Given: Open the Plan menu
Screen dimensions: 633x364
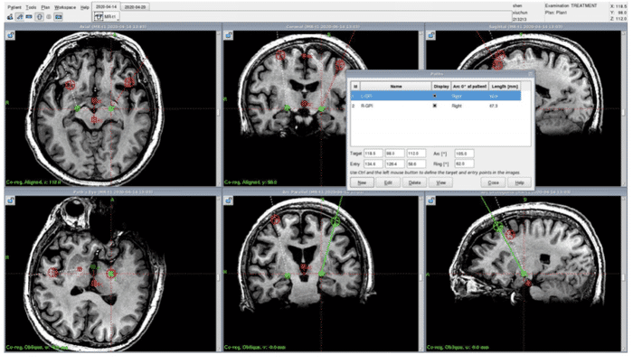Looking at the screenshot, I should coord(45,6).
